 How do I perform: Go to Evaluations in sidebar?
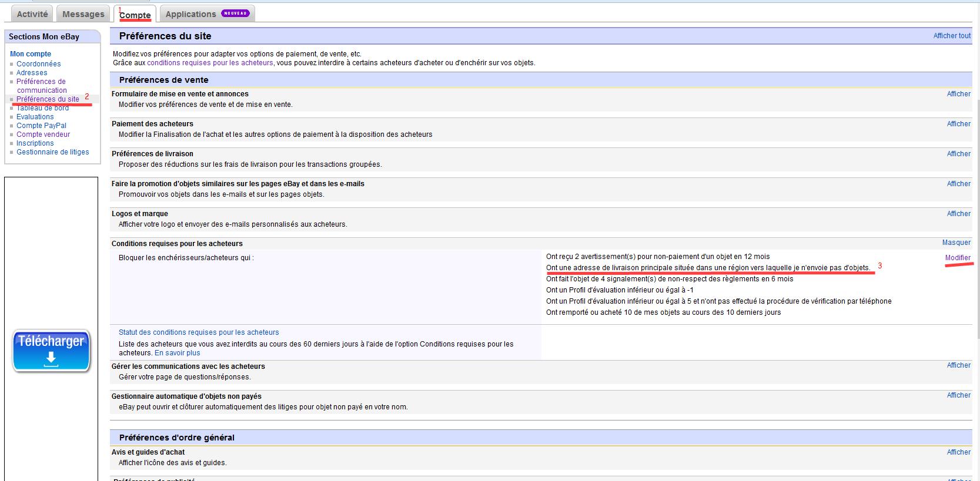point(35,117)
